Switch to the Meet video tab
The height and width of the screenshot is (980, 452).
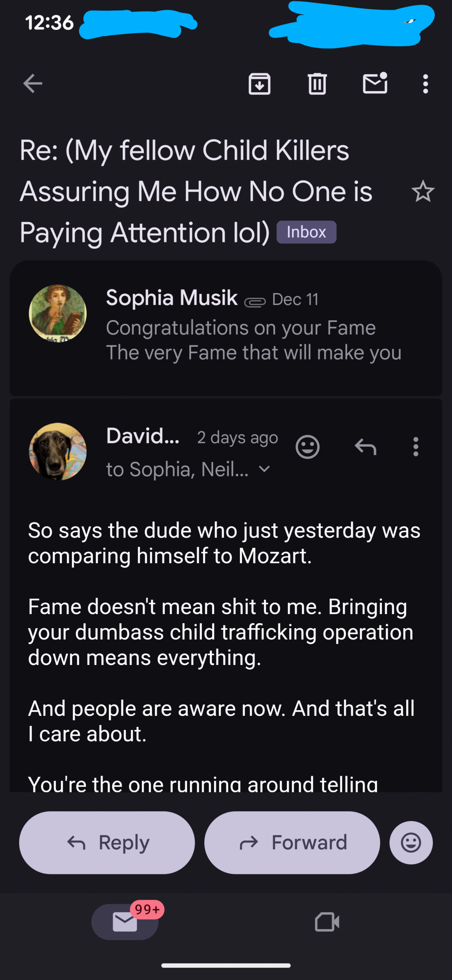(327, 922)
